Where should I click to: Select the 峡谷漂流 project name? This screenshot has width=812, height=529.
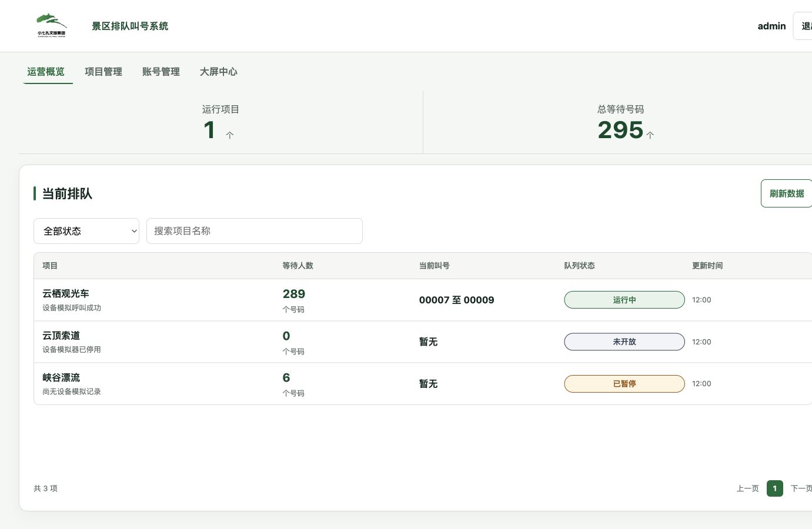click(61, 377)
